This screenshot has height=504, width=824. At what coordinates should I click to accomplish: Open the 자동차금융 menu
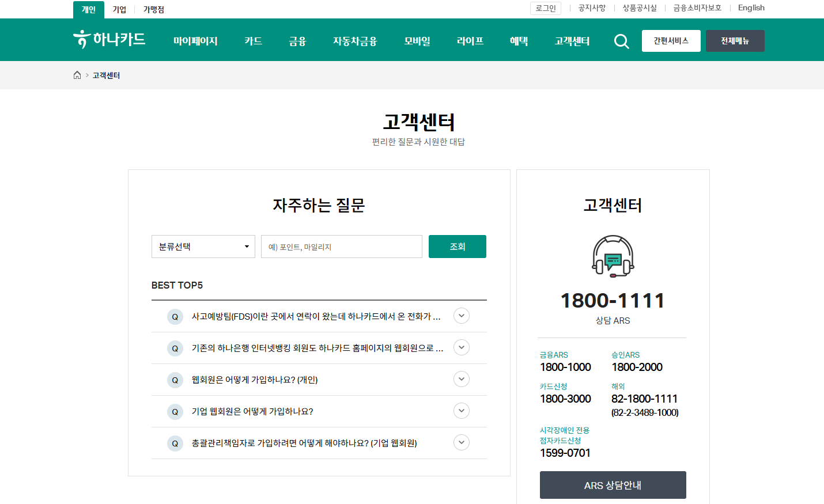pos(355,41)
